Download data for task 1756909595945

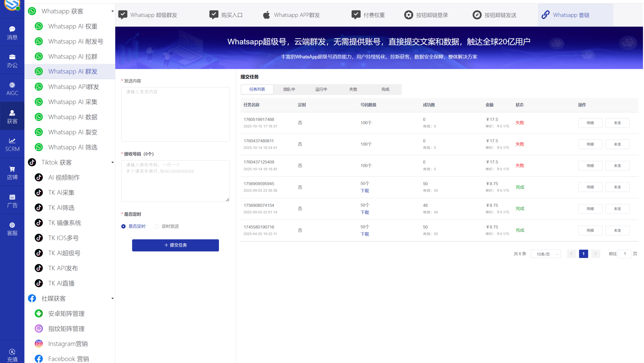365,191
